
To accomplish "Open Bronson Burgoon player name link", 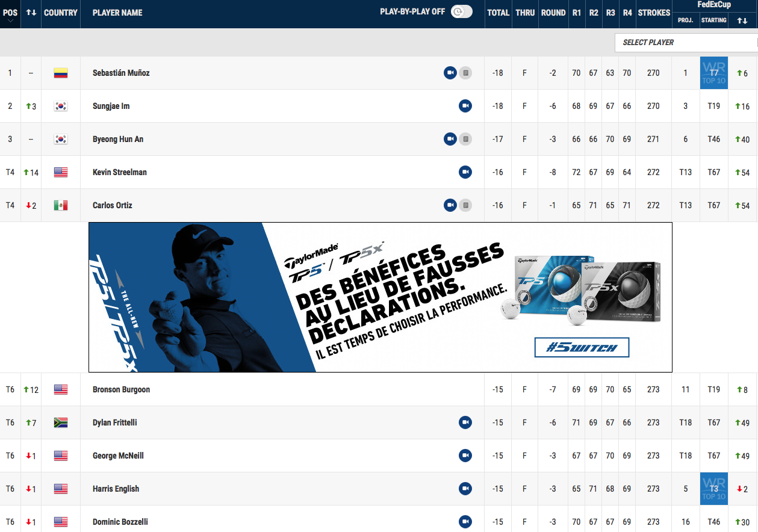I will tap(121, 389).
